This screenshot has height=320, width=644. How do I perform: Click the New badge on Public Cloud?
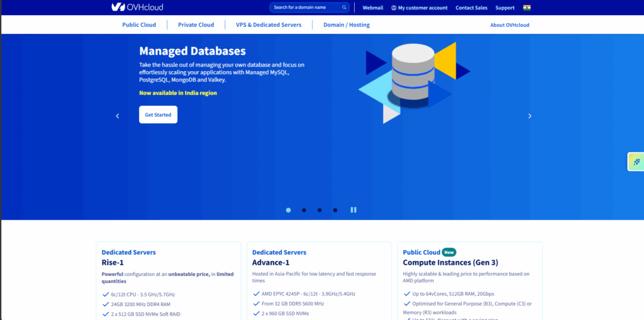tap(449, 252)
